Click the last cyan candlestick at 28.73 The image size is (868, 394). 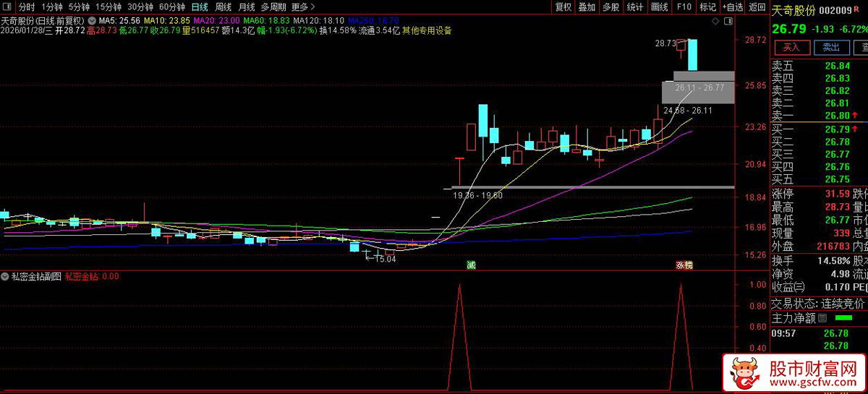(692, 55)
